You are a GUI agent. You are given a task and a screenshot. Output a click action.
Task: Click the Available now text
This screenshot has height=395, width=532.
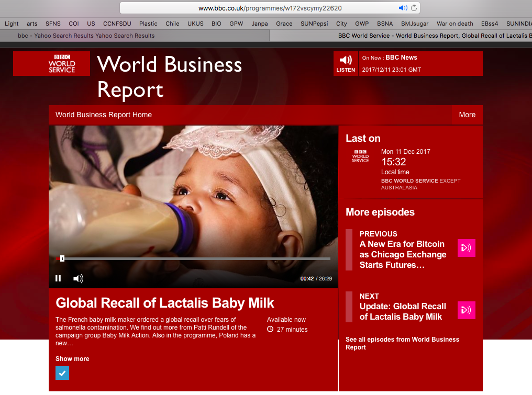pos(286,319)
